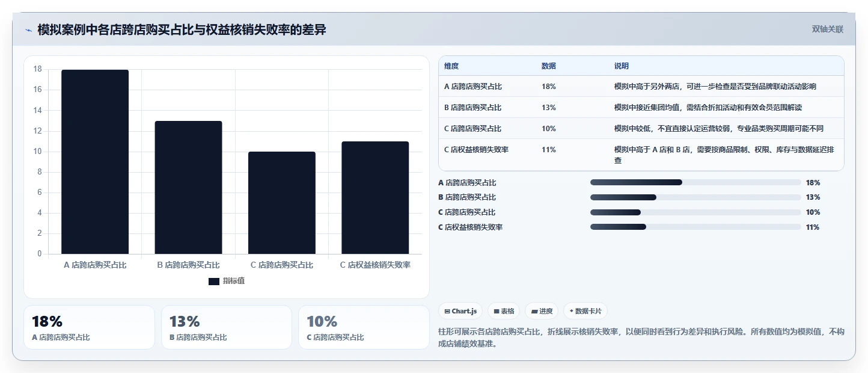Click the 18% value in table
The height and width of the screenshot is (373, 868).
[549, 87]
